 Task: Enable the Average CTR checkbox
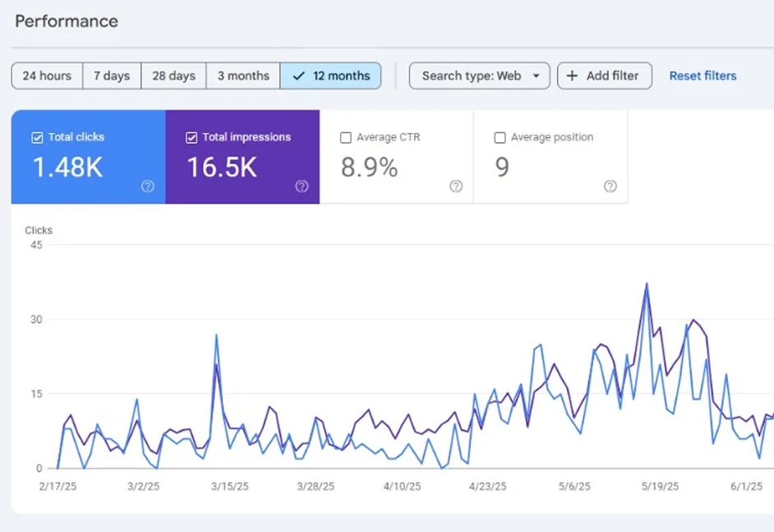[x=346, y=138]
